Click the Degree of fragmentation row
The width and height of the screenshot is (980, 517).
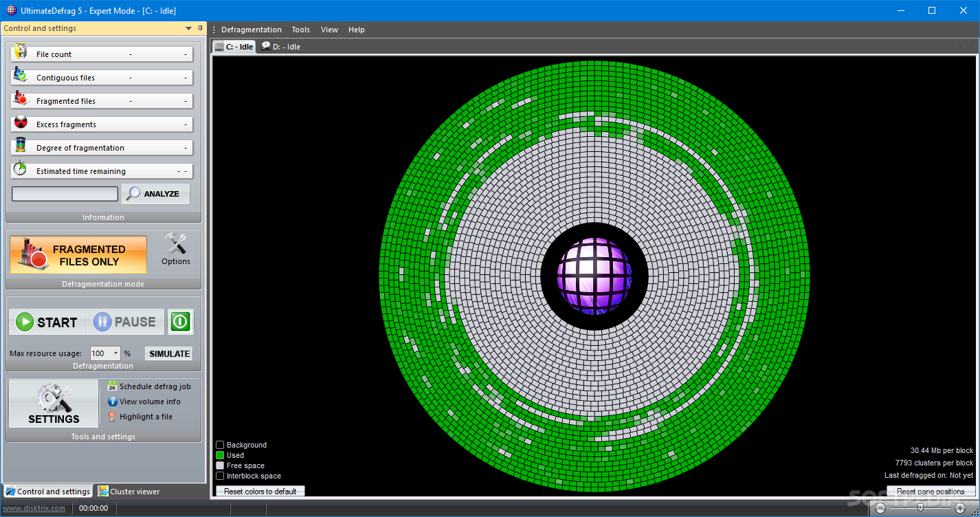[x=102, y=148]
